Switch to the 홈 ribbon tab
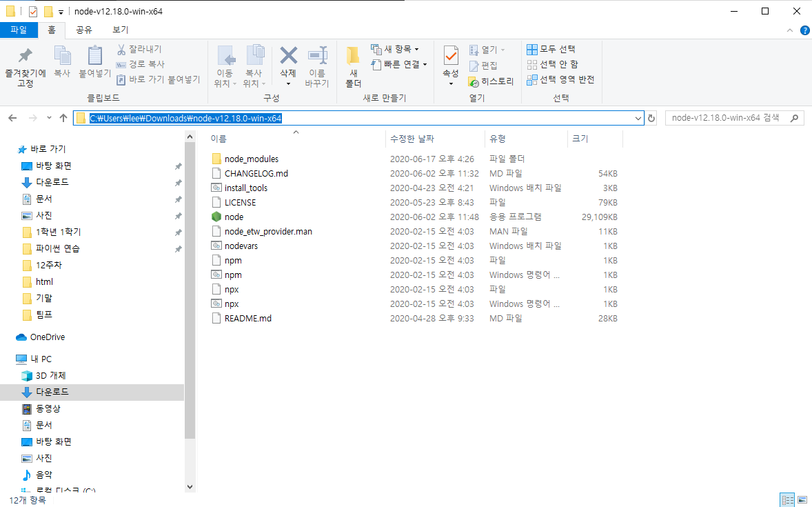The image size is (812, 507). pyautogui.click(x=52, y=30)
